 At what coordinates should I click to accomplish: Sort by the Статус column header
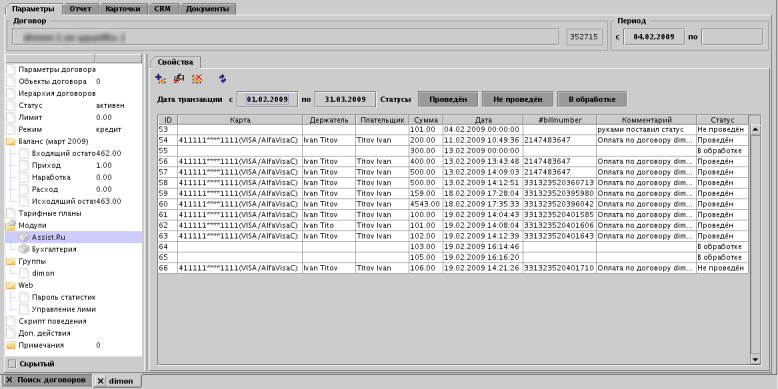point(722,120)
